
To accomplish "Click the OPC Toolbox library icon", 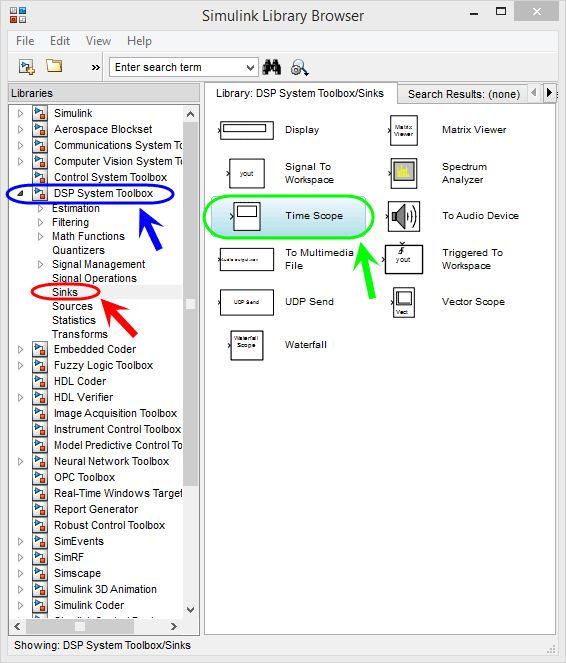I will coord(40,477).
